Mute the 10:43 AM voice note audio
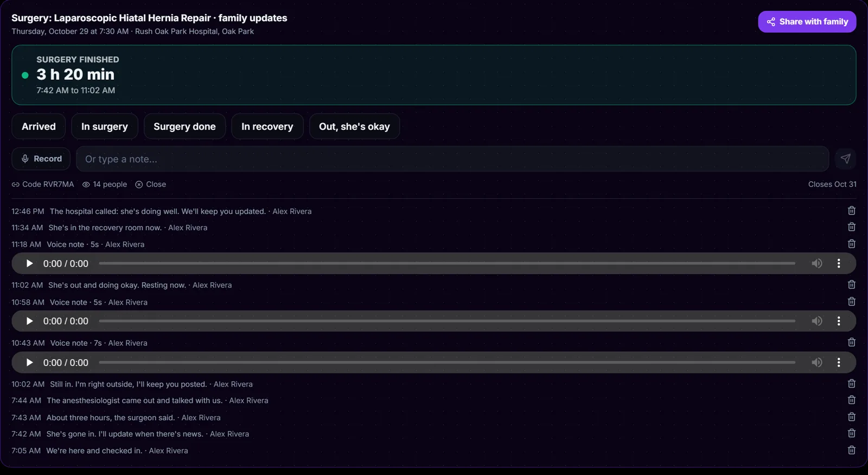 (817, 362)
